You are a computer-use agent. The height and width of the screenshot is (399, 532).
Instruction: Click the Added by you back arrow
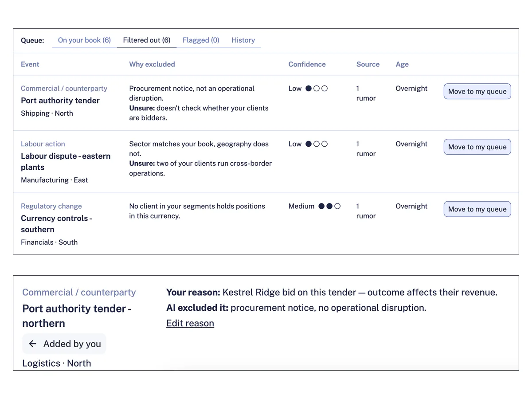[32, 344]
